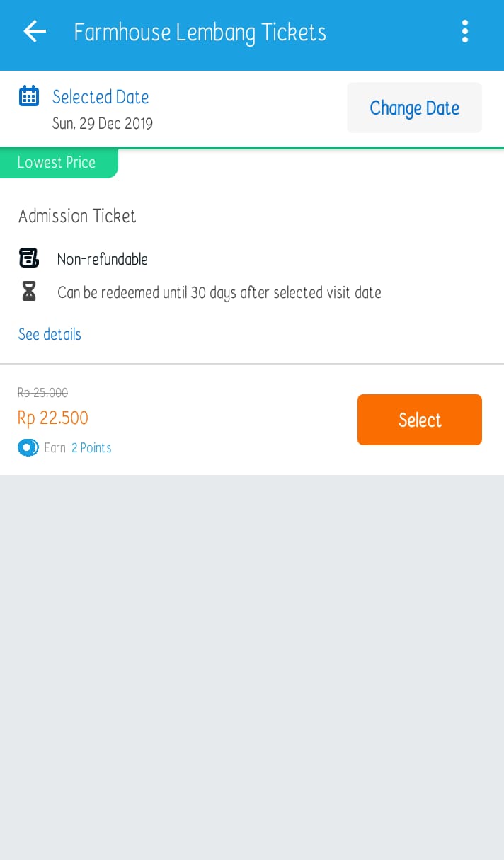Tap the 30 days redemption note
This screenshot has width=504, height=860.
[x=219, y=292]
